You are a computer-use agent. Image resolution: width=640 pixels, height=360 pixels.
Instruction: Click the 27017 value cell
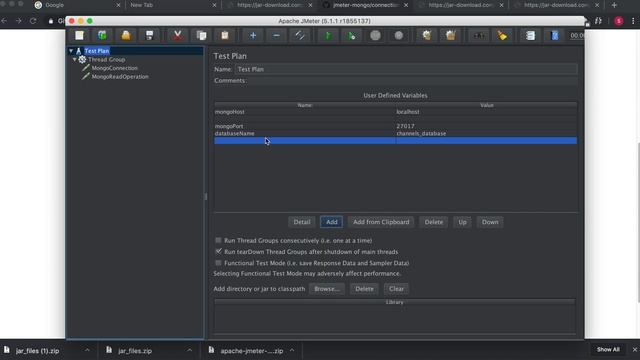click(486, 126)
